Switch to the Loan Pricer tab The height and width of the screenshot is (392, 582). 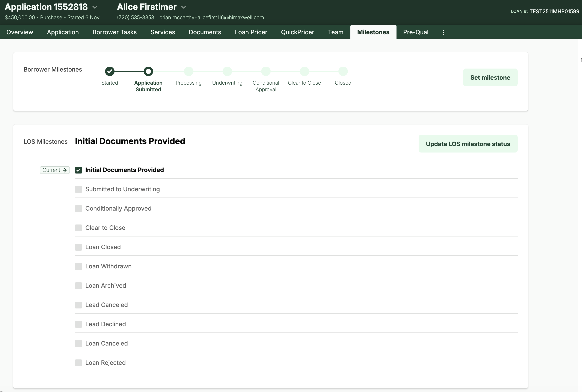[251, 32]
